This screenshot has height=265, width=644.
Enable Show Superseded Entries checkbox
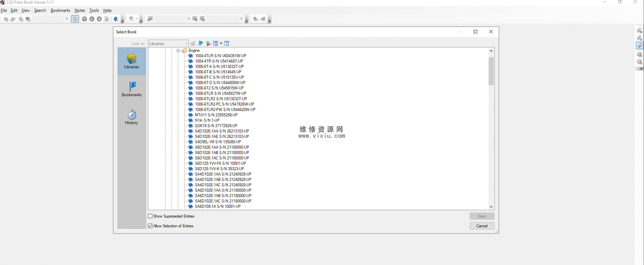tap(150, 216)
